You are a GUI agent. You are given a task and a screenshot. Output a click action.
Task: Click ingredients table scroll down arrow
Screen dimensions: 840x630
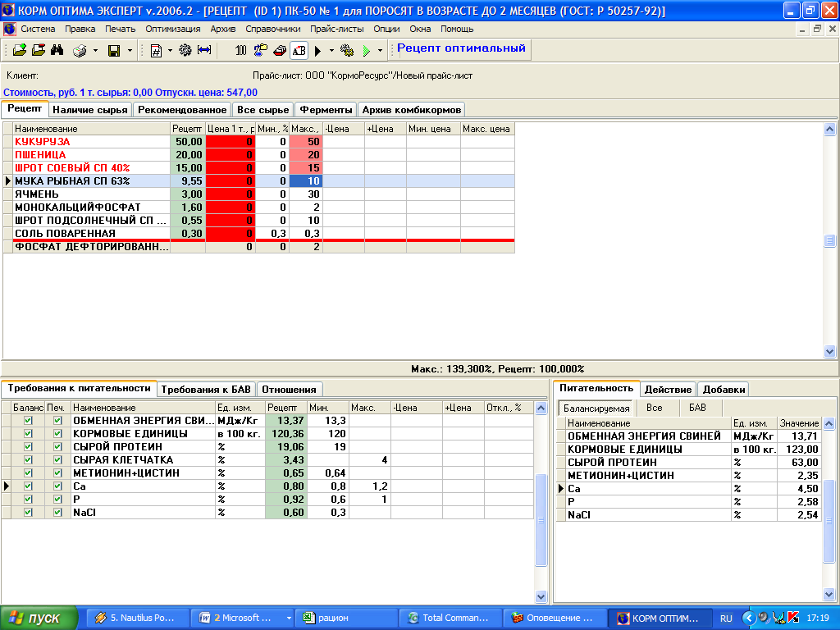coord(829,351)
